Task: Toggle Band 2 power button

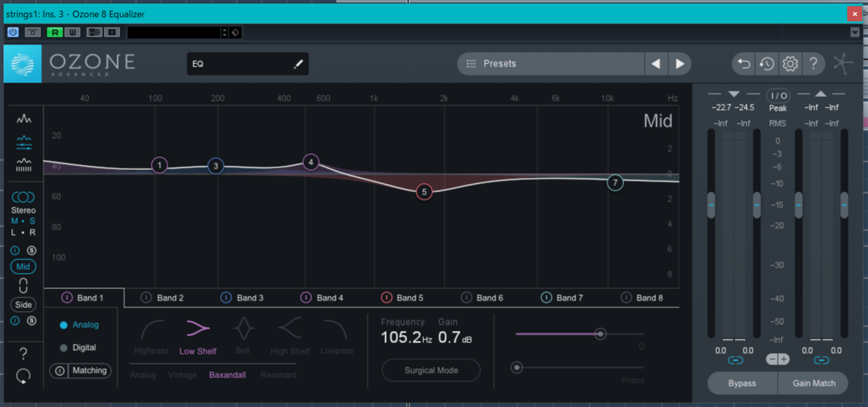Action: pyautogui.click(x=146, y=298)
